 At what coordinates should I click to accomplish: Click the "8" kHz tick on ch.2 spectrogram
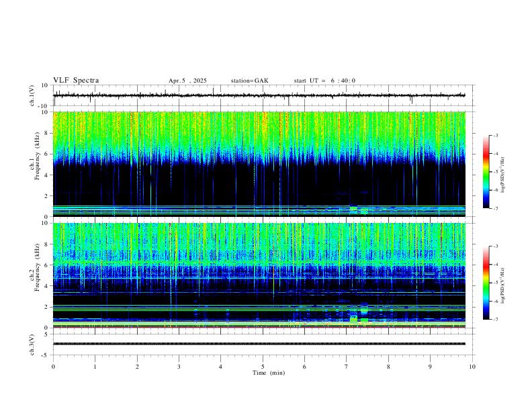click(x=46, y=244)
